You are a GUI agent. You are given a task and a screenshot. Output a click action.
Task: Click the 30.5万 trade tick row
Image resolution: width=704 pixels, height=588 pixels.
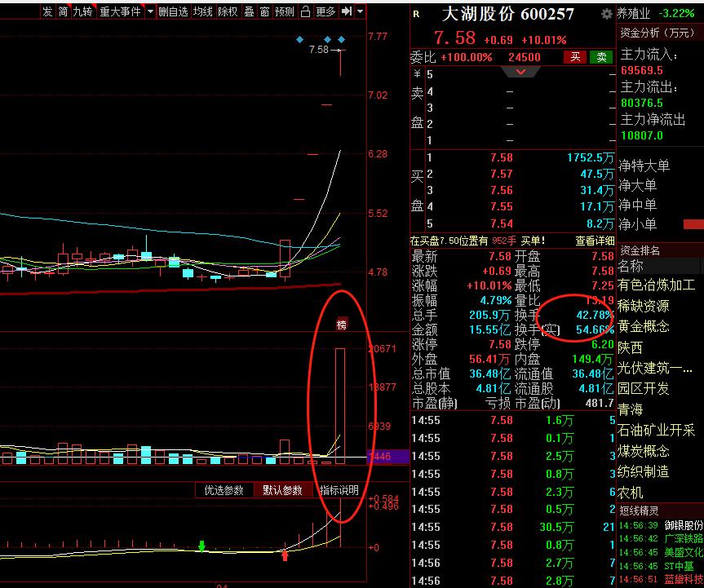[x=513, y=528]
